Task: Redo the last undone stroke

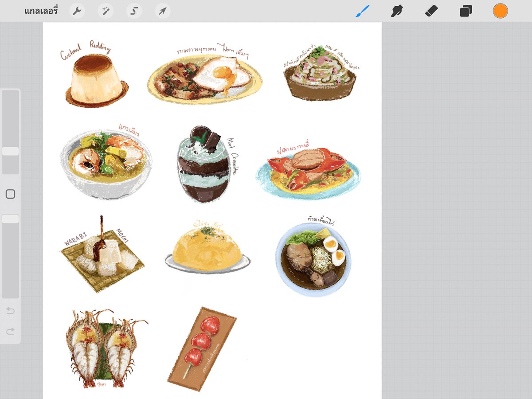Action: point(10,331)
